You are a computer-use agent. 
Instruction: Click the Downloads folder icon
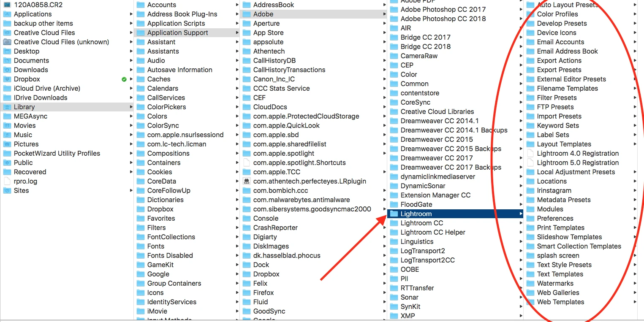click(x=7, y=70)
